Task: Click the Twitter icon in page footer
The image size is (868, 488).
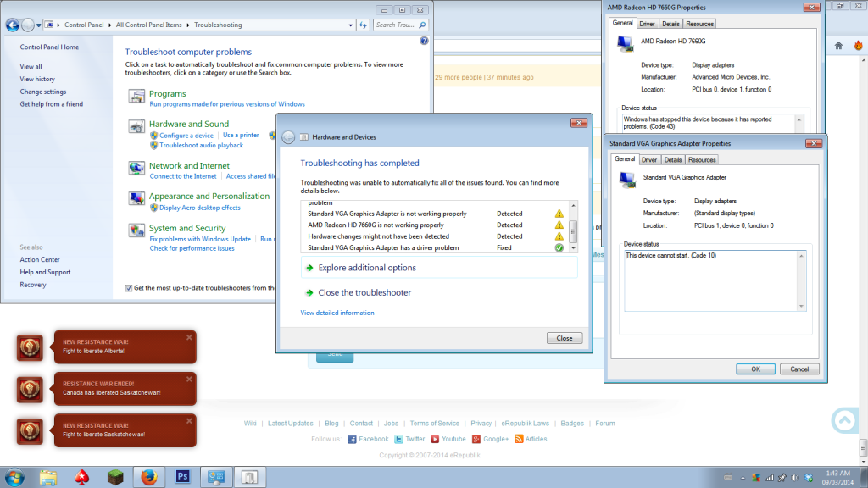Action: pos(398,440)
